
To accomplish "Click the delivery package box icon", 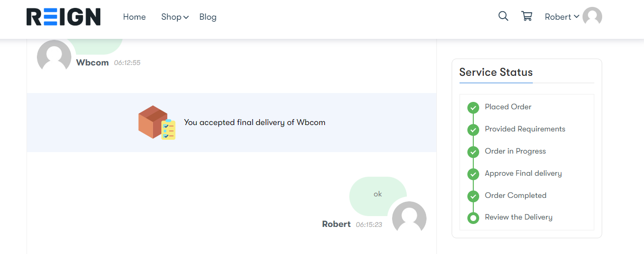I will [157, 122].
